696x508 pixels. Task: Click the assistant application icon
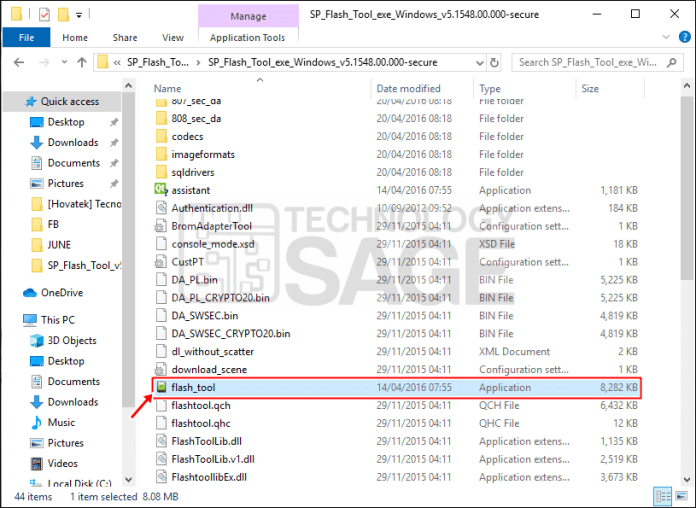tap(161, 190)
